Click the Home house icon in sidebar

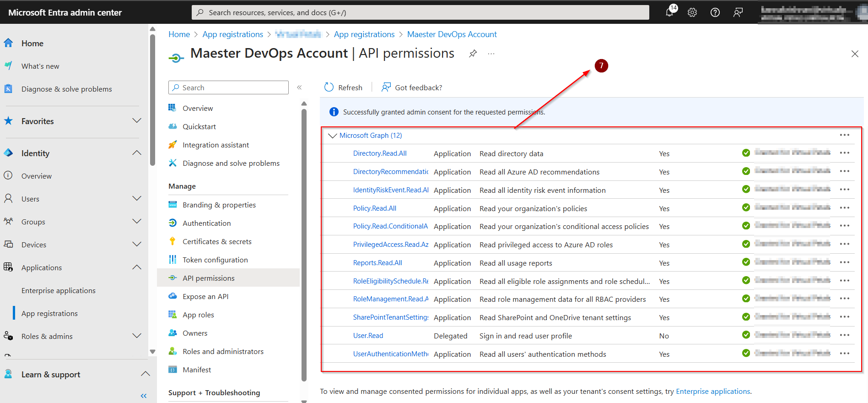click(8, 43)
